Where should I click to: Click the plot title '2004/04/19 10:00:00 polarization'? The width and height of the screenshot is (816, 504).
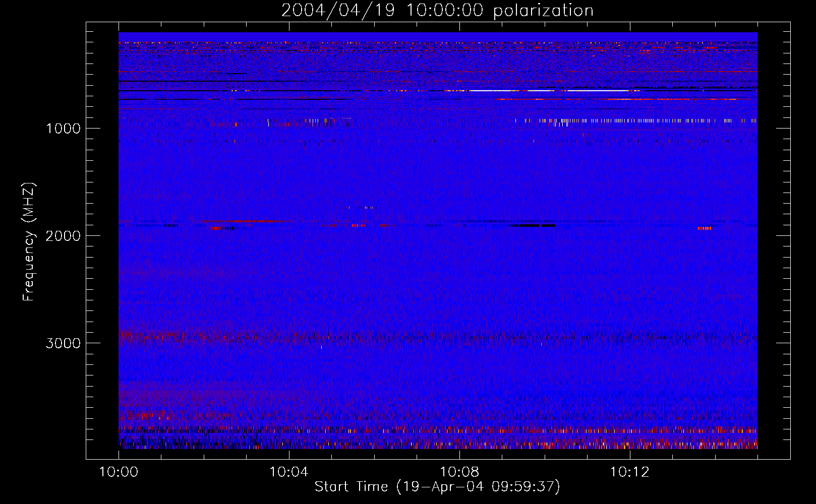pos(437,11)
